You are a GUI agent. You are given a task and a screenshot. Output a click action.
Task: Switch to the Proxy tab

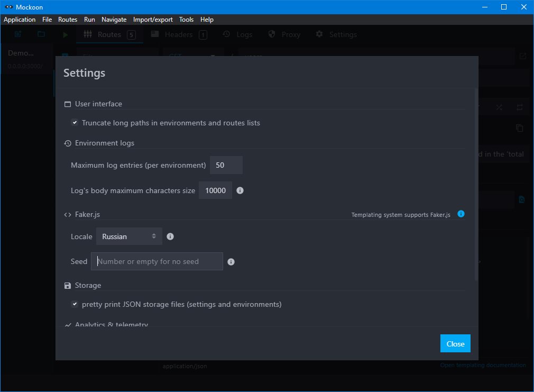coord(284,34)
